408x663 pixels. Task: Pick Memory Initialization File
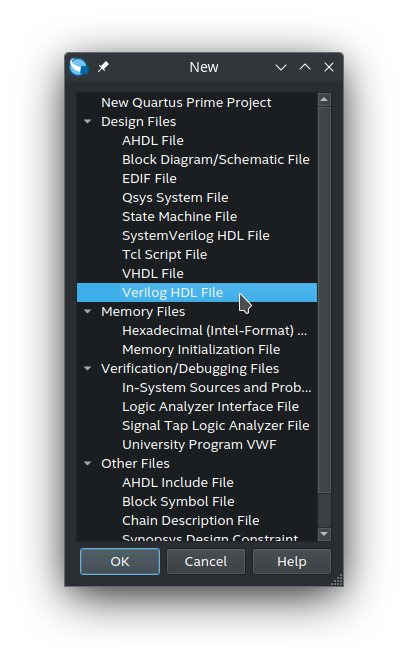click(x=201, y=350)
